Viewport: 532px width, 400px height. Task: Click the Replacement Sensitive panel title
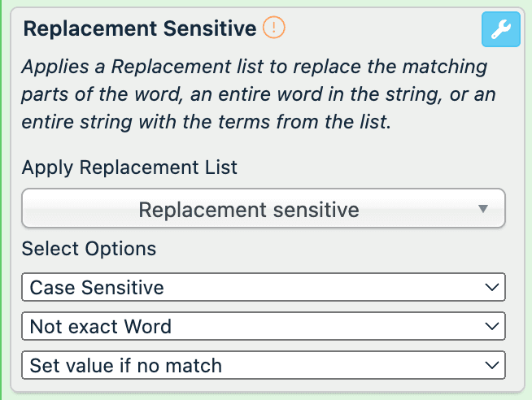tap(140, 29)
